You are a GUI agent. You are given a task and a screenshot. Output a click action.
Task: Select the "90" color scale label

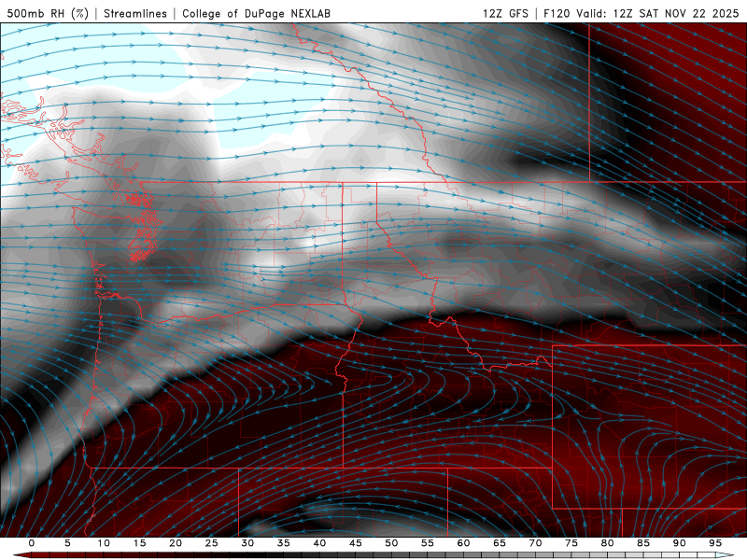coord(679,543)
